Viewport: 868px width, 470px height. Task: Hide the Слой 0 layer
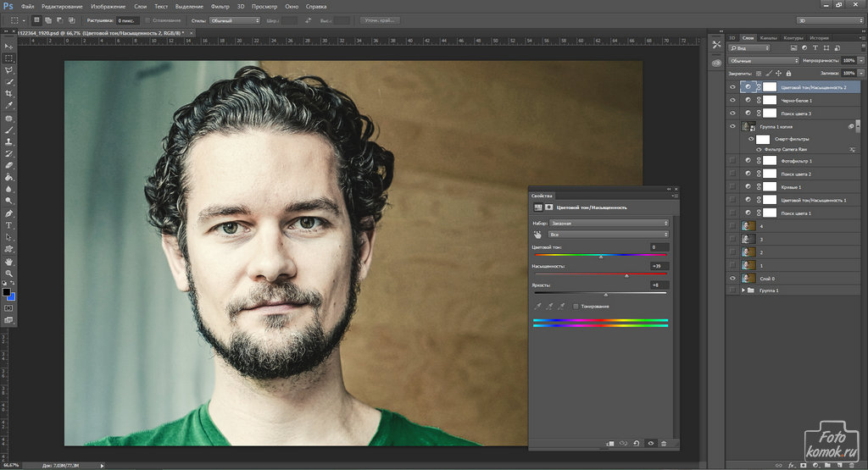click(x=732, y=278)
